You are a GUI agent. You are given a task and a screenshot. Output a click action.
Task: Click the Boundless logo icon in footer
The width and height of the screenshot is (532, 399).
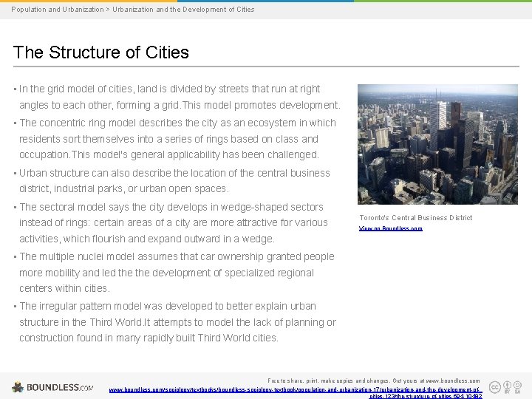[18, 387]
